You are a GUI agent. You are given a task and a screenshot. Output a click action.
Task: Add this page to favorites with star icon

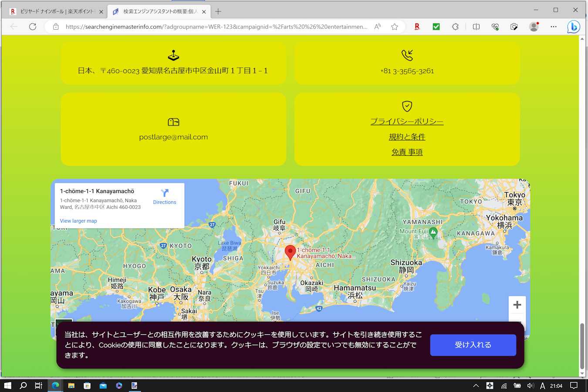[x=395, y=27]
